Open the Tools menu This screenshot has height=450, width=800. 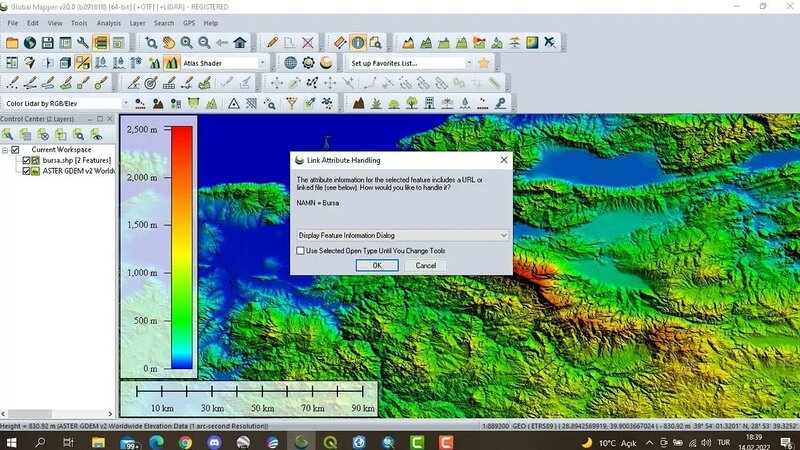79,23
